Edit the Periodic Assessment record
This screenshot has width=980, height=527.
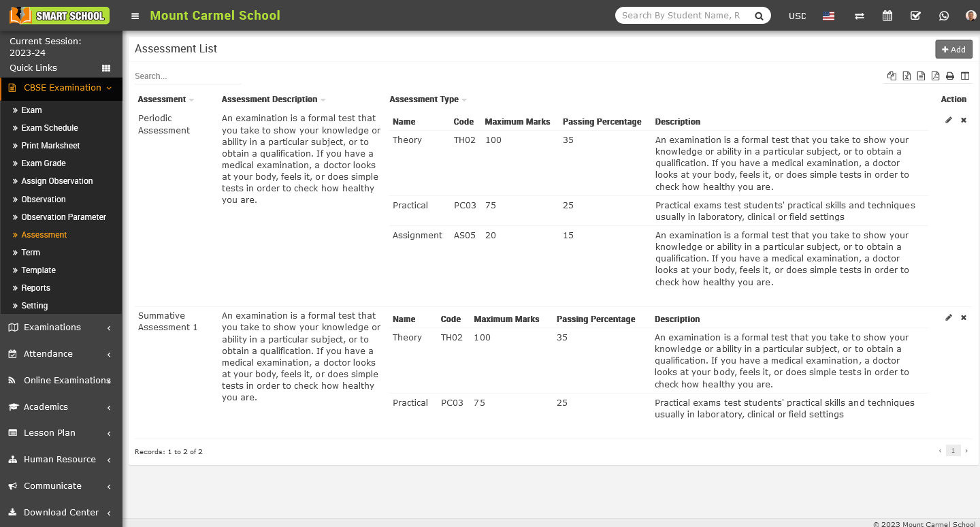pos(948,120)
